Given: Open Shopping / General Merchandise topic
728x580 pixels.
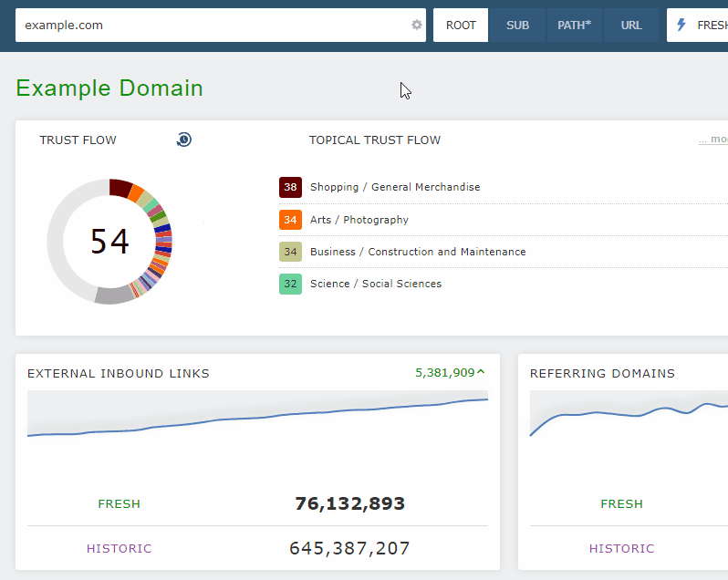Looking at the screenshot, I should [x=394, y=187].
